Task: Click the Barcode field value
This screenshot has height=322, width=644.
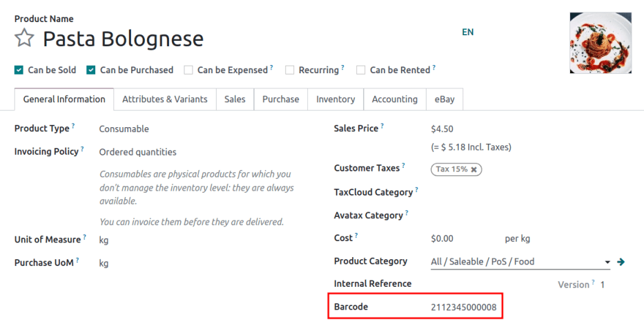Action: 463,307
